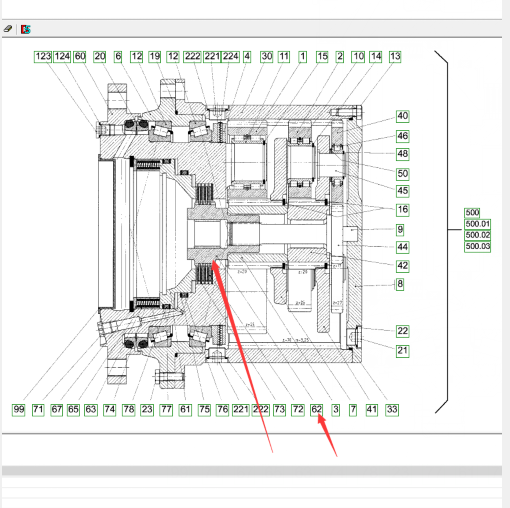Click part callout 21 on the right side
510x508 pixels.
click(x=403, y=351)
